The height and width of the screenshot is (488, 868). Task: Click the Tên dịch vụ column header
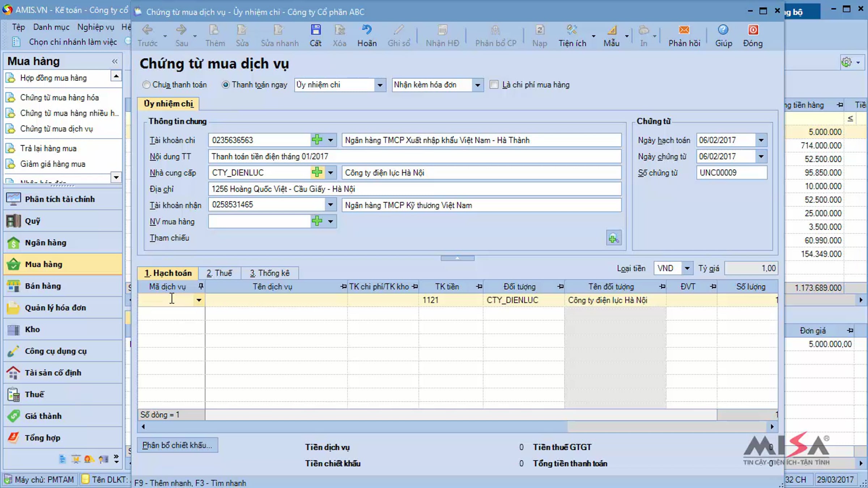[x=276, y=287]
